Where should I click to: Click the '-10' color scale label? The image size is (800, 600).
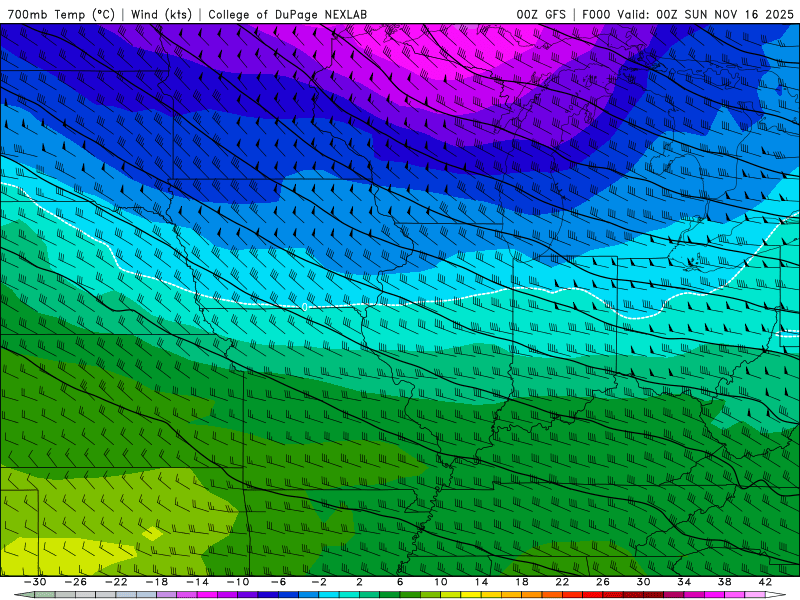[238, 582]
